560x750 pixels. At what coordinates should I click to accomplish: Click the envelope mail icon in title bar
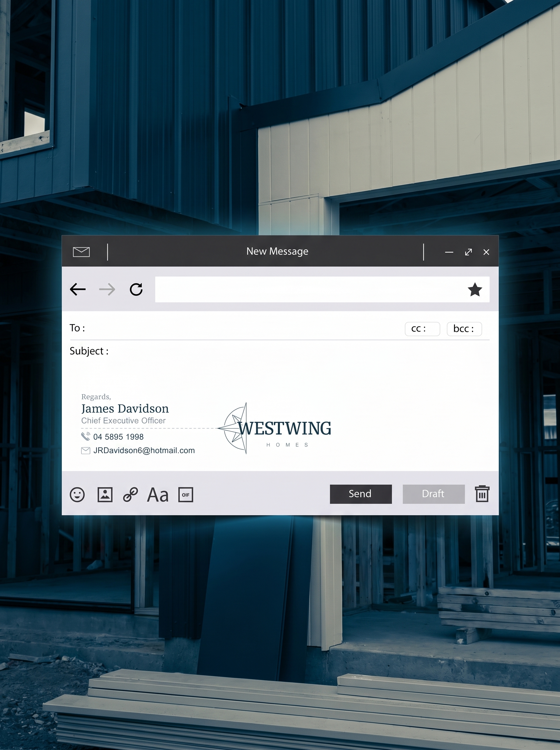pyautogui.click(x=81, y=252)
